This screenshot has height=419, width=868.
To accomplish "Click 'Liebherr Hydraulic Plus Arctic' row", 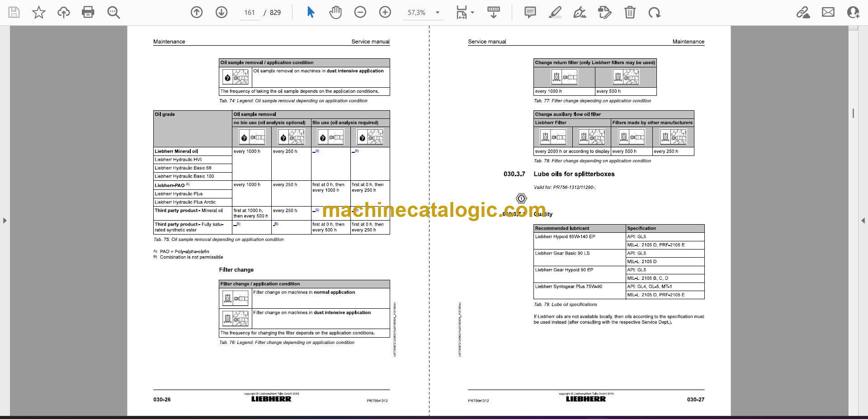I will (193, 202).
